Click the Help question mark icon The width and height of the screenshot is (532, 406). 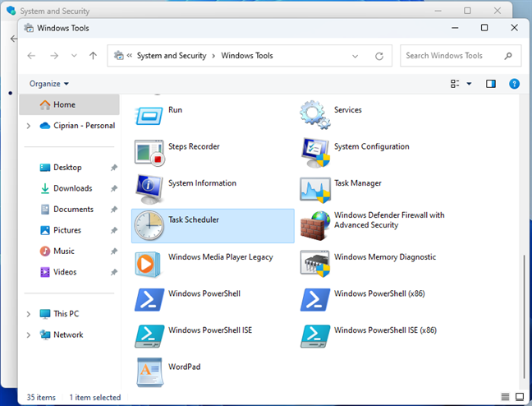514,84
